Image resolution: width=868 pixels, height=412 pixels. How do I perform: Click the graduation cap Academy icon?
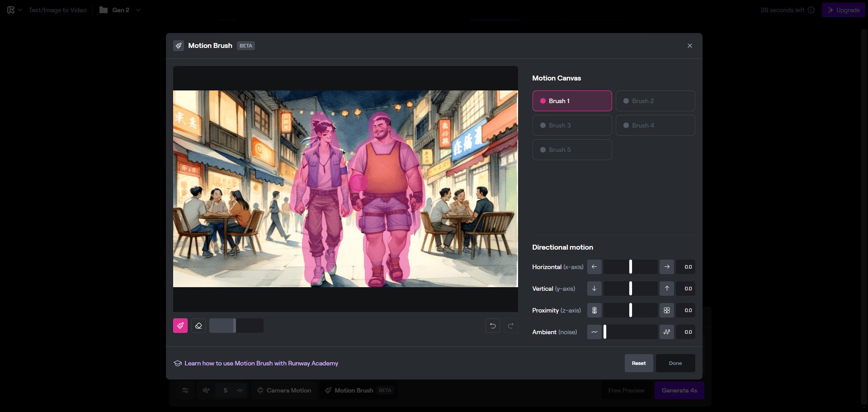pos(178,363)
